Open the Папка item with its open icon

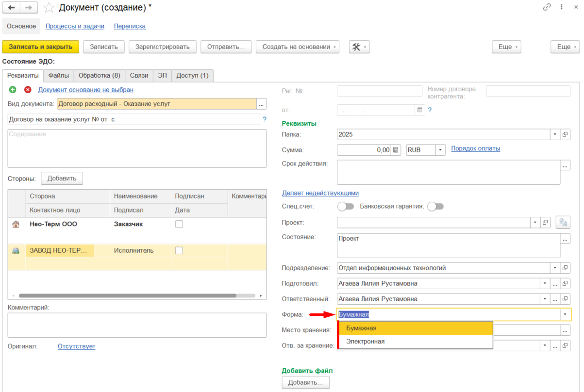click(x=566, y=134)
